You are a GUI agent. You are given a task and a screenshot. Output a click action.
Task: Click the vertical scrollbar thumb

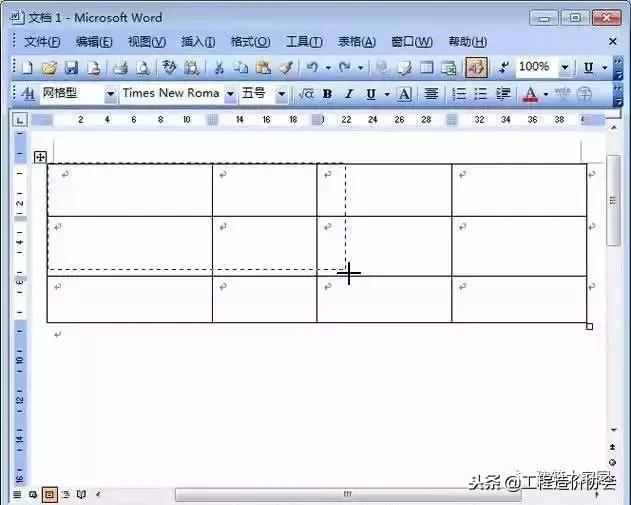(x=613, y=200)
